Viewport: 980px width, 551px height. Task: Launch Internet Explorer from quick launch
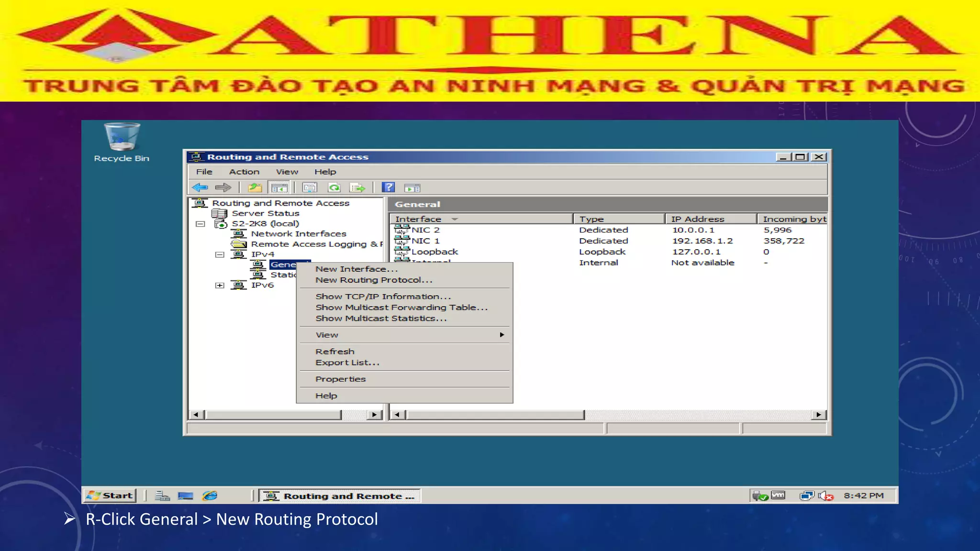[x=210, y=496]
